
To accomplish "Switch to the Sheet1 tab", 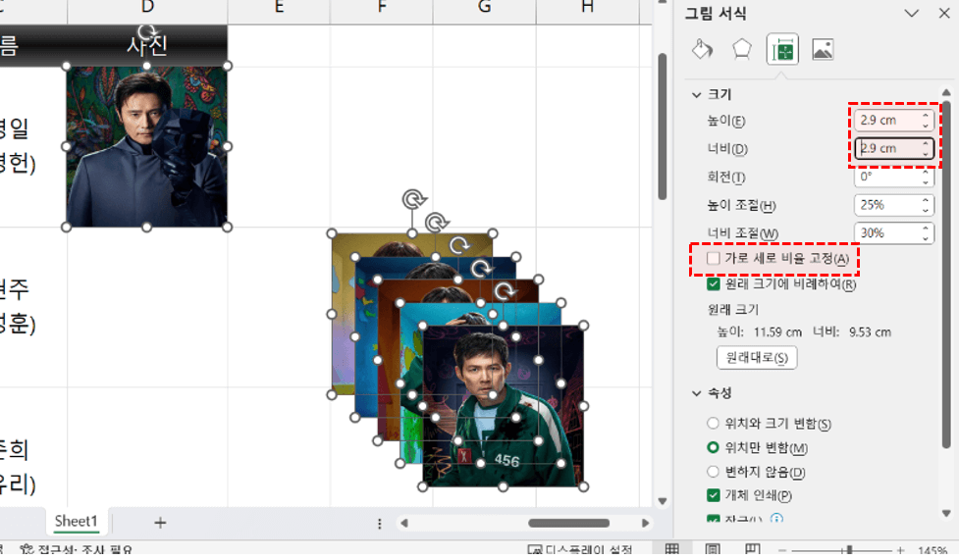I will [x=77, y=522].
